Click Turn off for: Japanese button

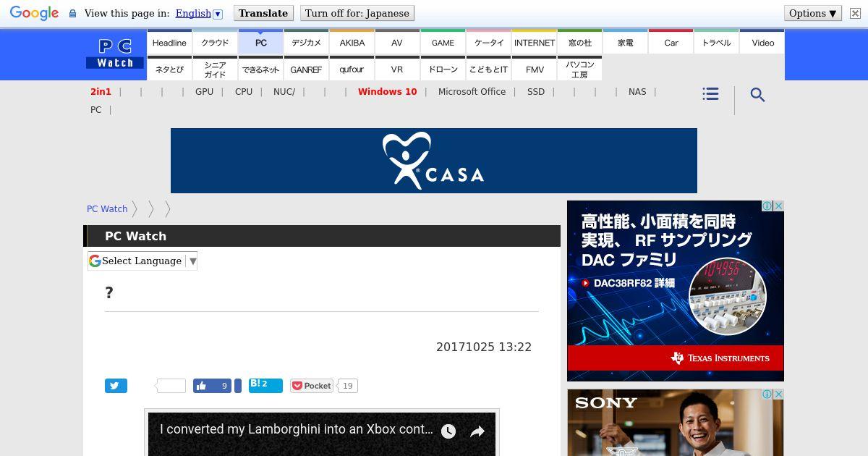tap(357, 13)
